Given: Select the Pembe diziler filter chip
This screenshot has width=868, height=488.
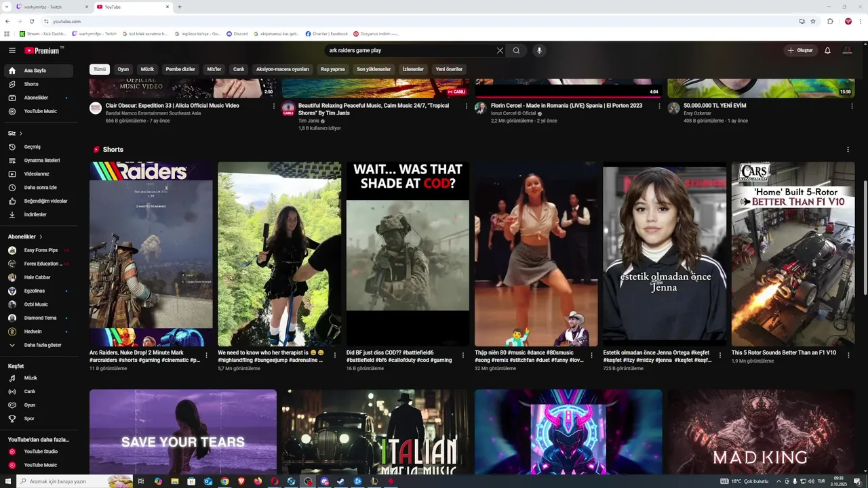Looking at the screenshot, I should click(x=180, y=69).
